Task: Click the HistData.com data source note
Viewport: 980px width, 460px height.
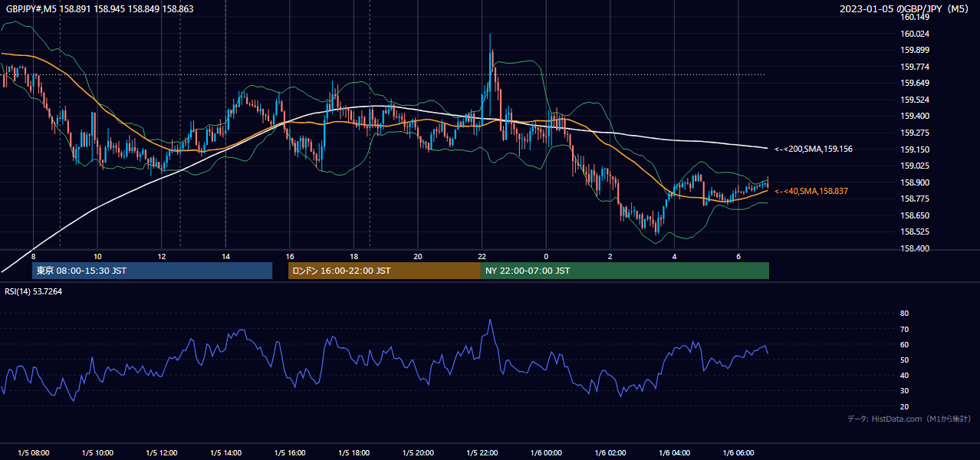Action: [x=909, y=419]
